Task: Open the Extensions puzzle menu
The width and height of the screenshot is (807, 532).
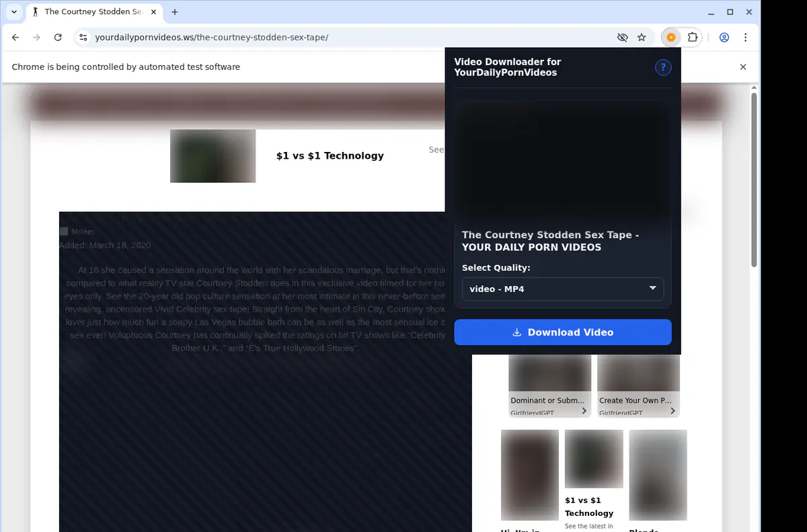Action: [x=693, y=38]
